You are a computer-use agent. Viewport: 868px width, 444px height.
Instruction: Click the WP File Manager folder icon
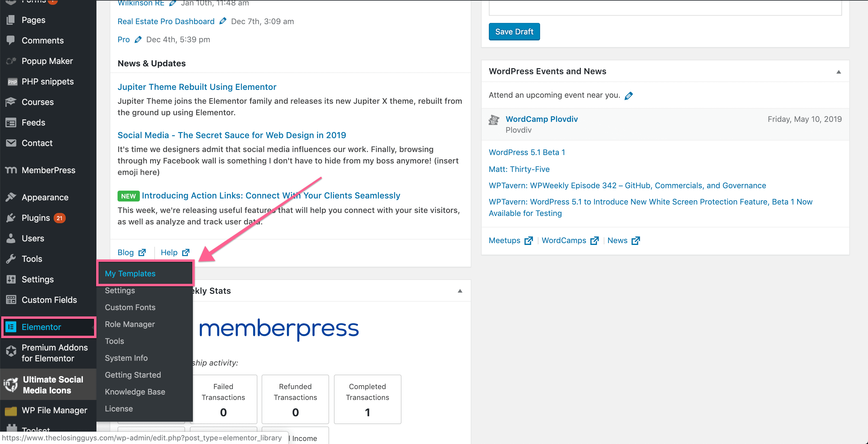coord(11,411)
